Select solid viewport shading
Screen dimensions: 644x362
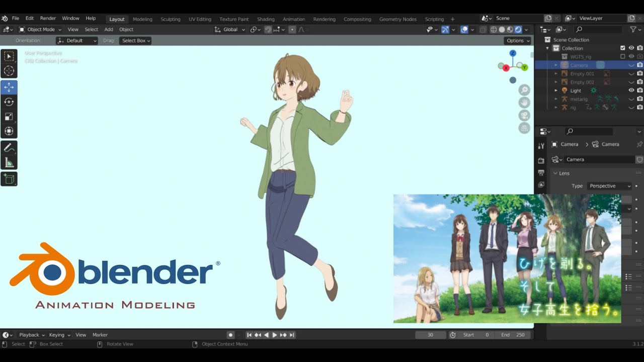pos(502,30)
